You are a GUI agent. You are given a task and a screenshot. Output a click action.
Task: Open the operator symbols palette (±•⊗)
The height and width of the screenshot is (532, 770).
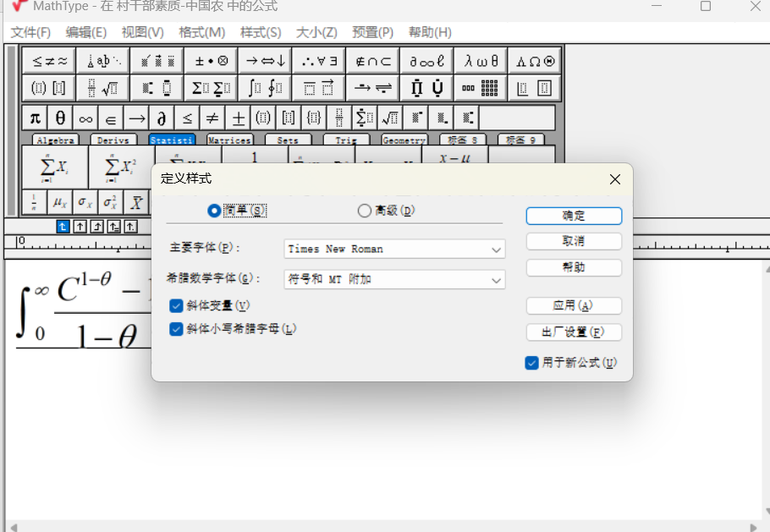(x=212, y=61)
